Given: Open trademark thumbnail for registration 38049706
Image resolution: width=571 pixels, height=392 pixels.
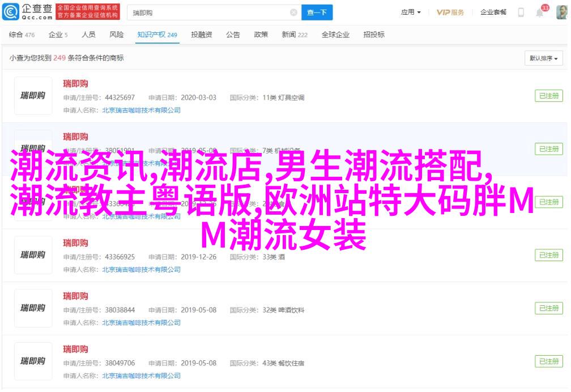Looking at the screenshot, I should click(x=33, y=361).
